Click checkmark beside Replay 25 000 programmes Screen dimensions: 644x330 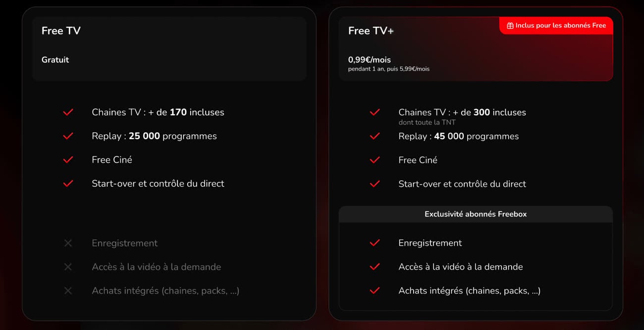point(68,136)
